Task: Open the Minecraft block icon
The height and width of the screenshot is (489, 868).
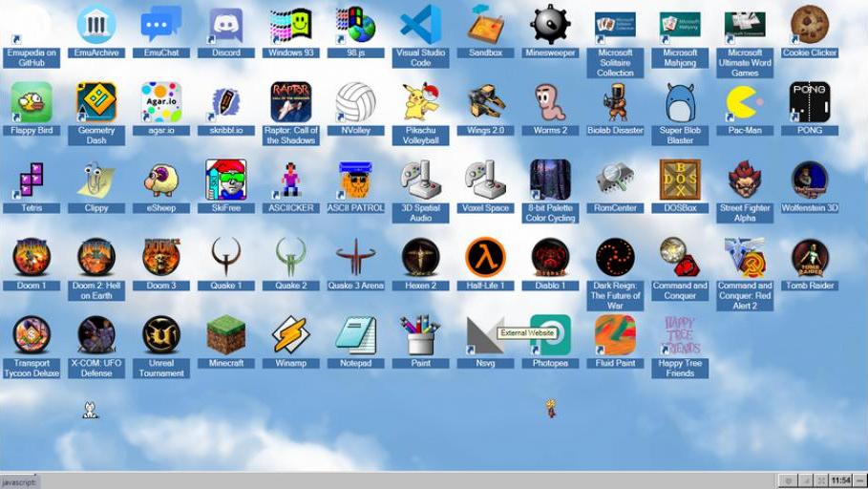Action: [x=226, y=335]
